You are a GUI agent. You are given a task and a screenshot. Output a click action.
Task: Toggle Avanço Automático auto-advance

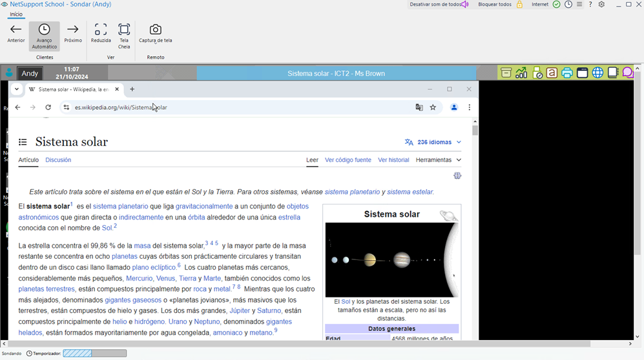point(45,36)
